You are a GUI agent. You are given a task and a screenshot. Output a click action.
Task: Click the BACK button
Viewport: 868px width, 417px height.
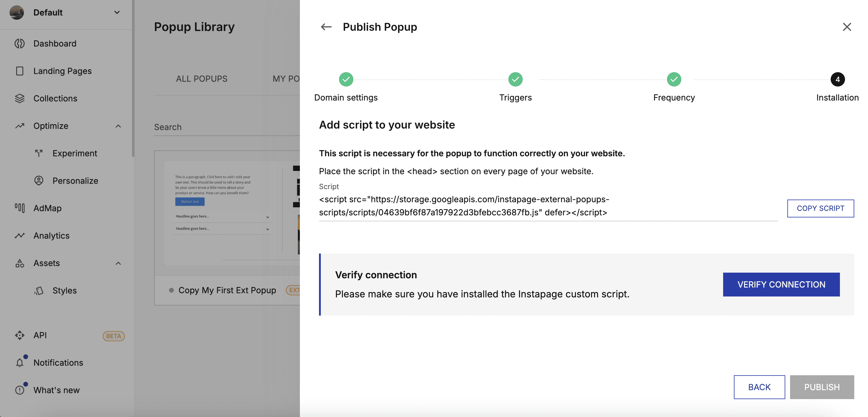[x=759, y=387]
